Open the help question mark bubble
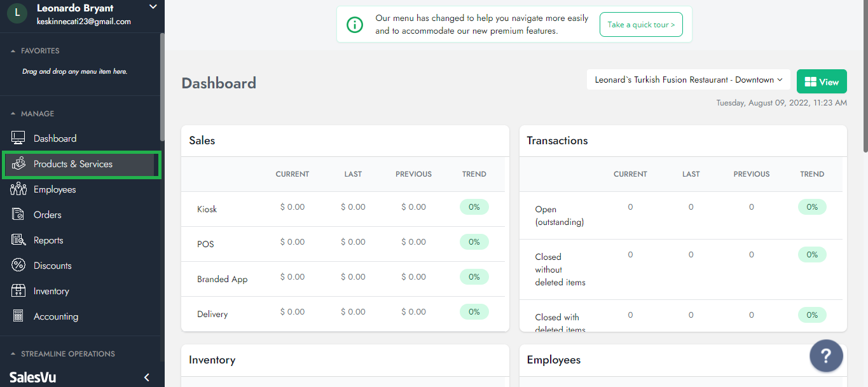 (826, 355)
